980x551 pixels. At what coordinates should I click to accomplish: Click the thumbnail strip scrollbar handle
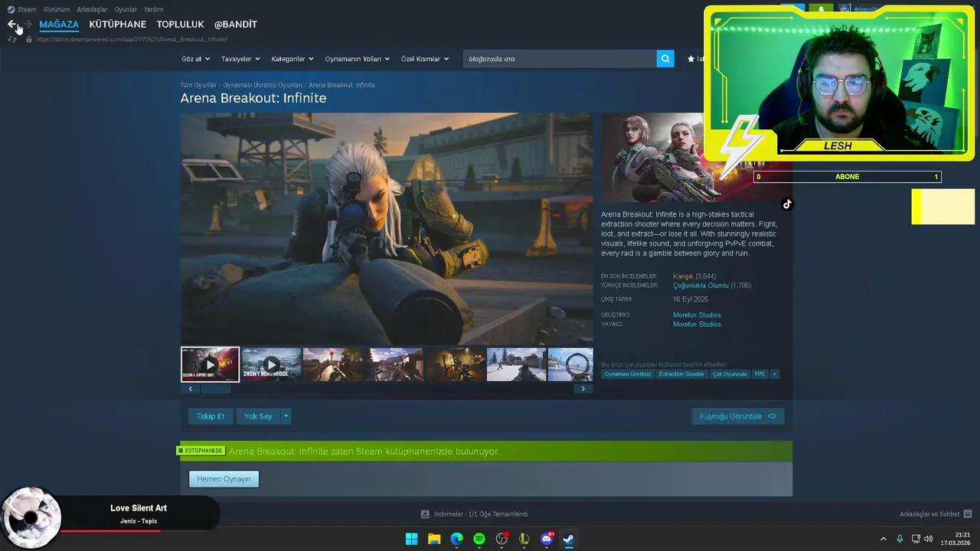tap(216, 389)
